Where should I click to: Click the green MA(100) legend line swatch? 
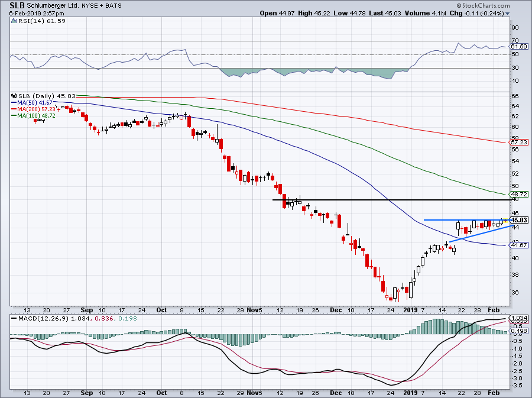click(x=14, y=115)
